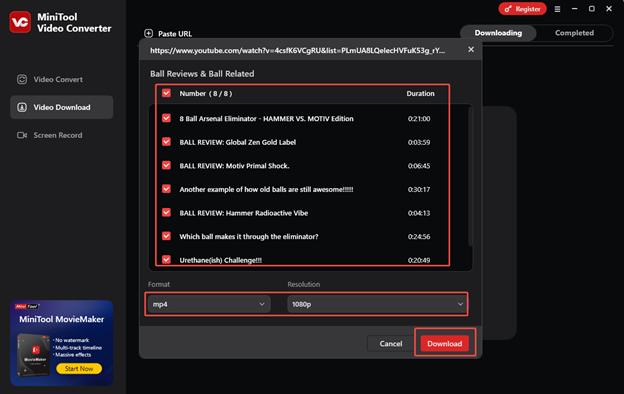Click the key icon on Register button

(x=508, y=9)
